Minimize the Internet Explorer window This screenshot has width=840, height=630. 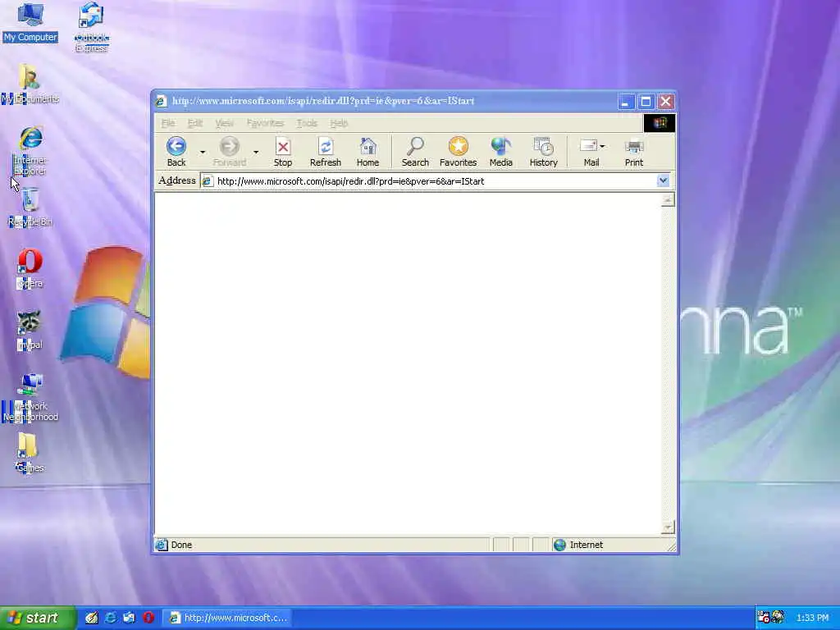point(626,101)
